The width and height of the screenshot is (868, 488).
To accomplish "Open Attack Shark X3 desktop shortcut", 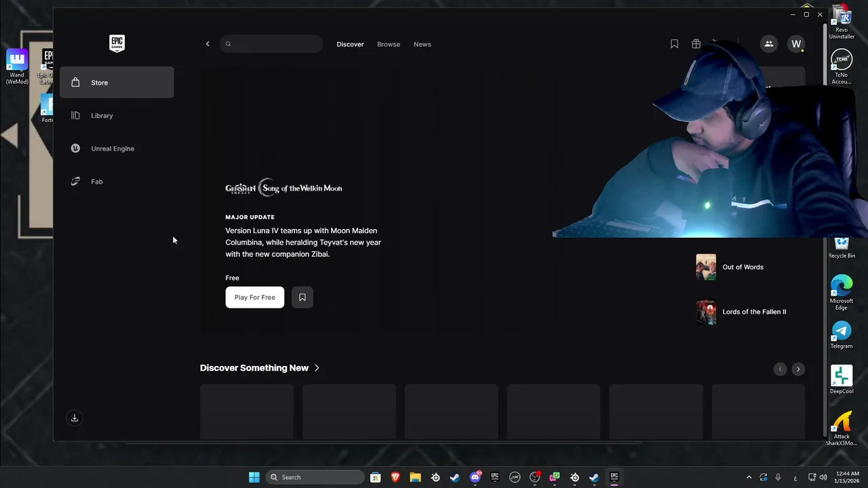I will click(842, 428).
